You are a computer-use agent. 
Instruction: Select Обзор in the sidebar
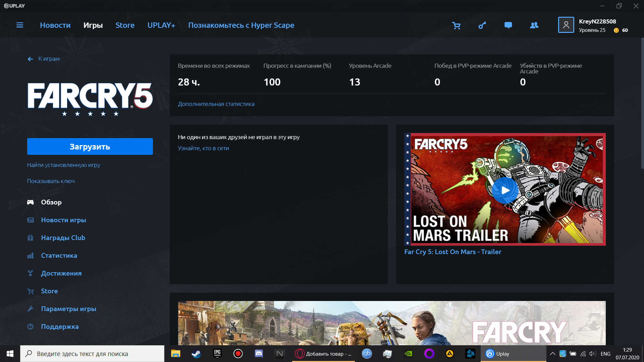pyautogui.click(x=51, y=202)
